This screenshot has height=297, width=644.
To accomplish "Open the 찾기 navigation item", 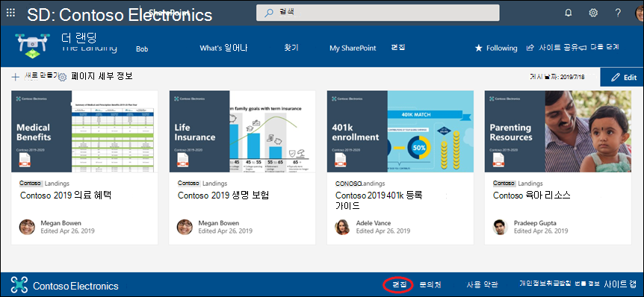I will click(x=291, y=48).
